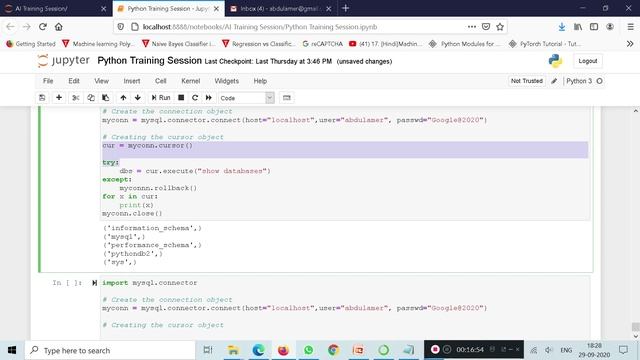Open Firefox downloads arrow

[562, 27]
